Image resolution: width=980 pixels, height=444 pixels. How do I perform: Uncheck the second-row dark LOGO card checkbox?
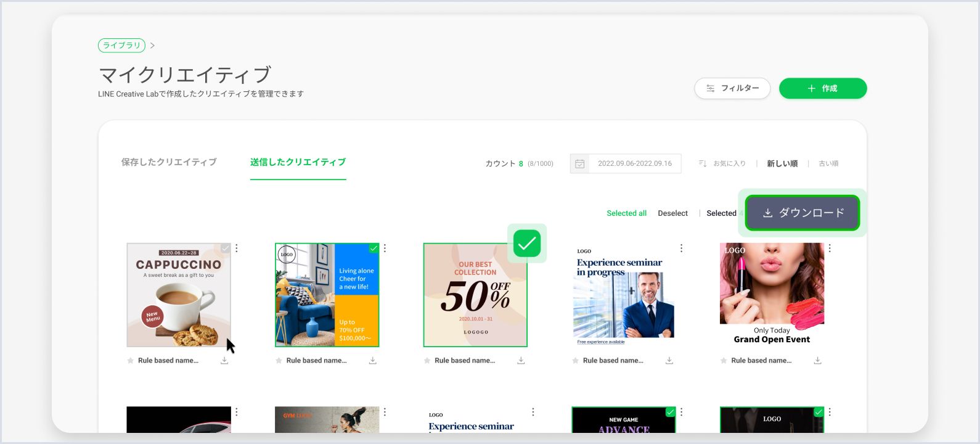[819, 412]
